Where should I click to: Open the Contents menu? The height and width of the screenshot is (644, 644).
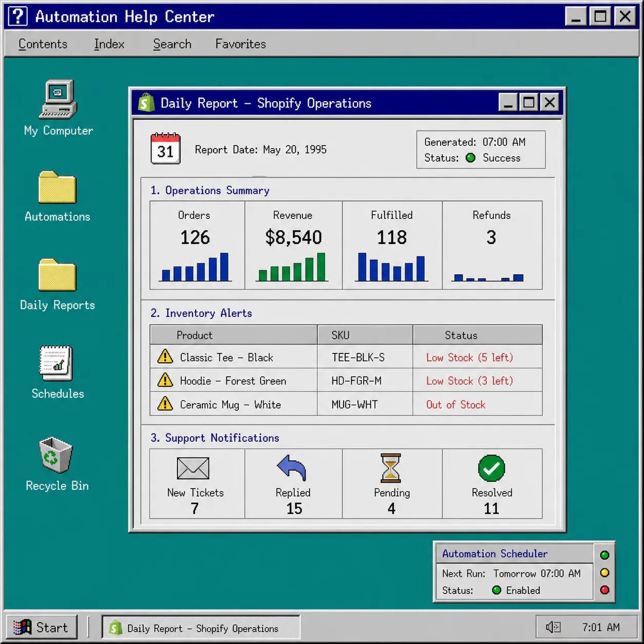pos(43,44)
